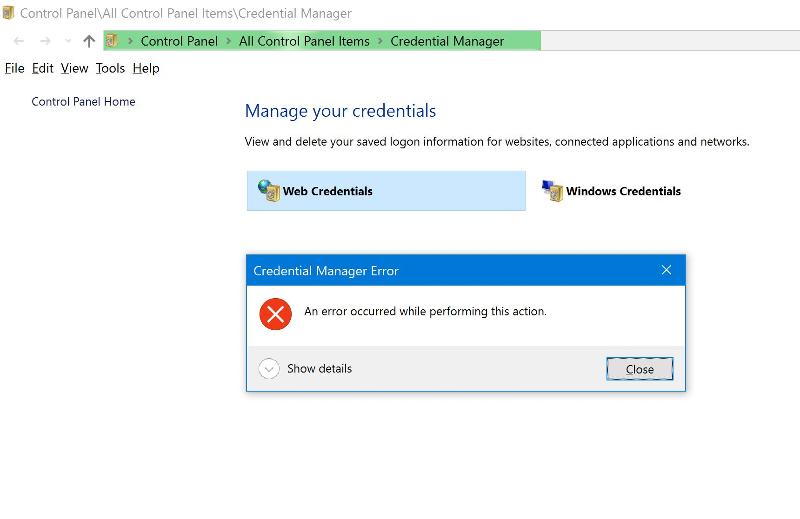The width and height of the screenshot is (800, 519).
Task: Open the recent locations dropdown arrow
Action: 68,41
